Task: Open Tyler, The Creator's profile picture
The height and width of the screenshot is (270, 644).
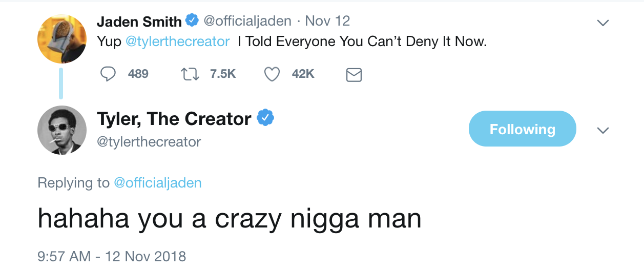Action: 61,130
